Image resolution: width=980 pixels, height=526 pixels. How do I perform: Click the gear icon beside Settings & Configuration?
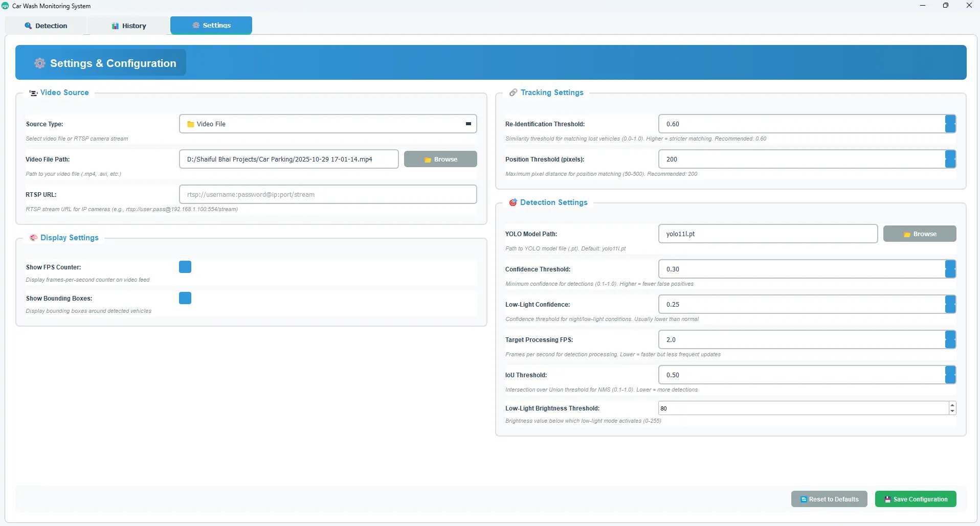tap(40, 63)
